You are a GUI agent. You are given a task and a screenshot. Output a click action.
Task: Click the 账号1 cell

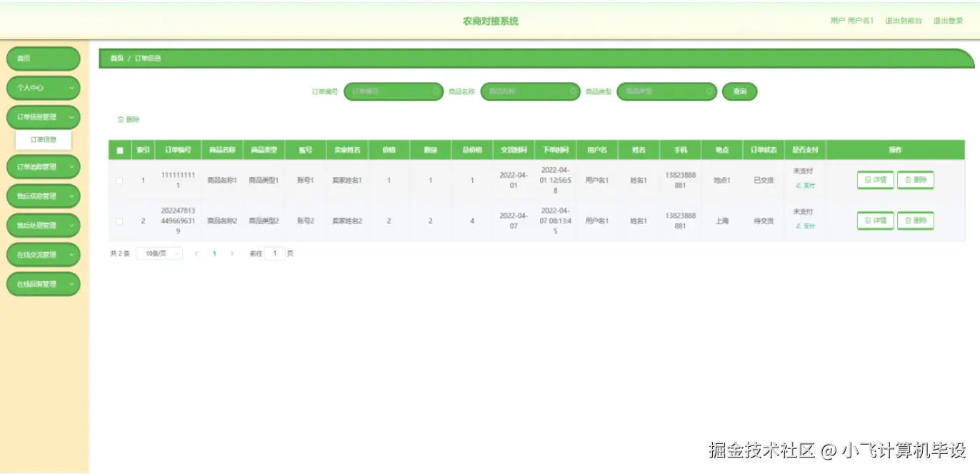pyautogui.click(x=306, y=181)
